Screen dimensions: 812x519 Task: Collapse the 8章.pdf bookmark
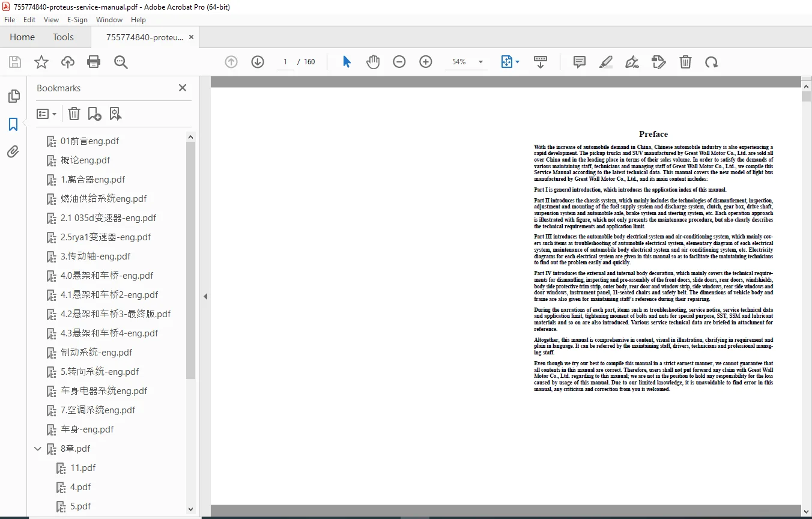38,449
